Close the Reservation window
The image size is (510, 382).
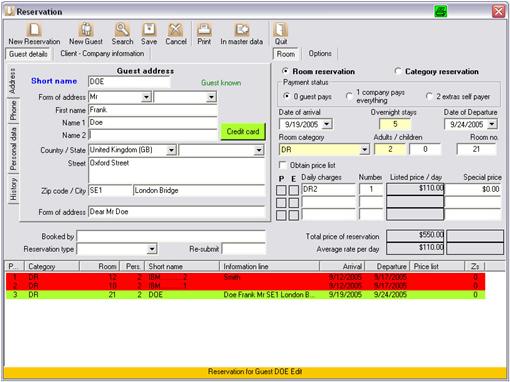coord(498,11)
